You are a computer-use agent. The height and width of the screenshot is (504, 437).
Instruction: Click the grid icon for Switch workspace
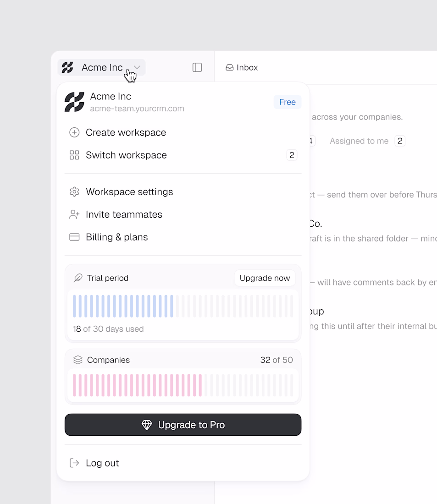click(x=74, y=155)
